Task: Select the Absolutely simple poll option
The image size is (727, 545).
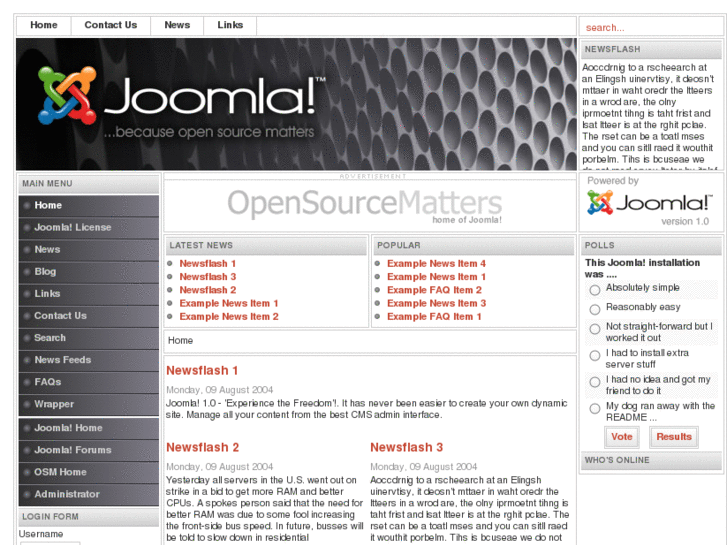Action: (594, 290)
